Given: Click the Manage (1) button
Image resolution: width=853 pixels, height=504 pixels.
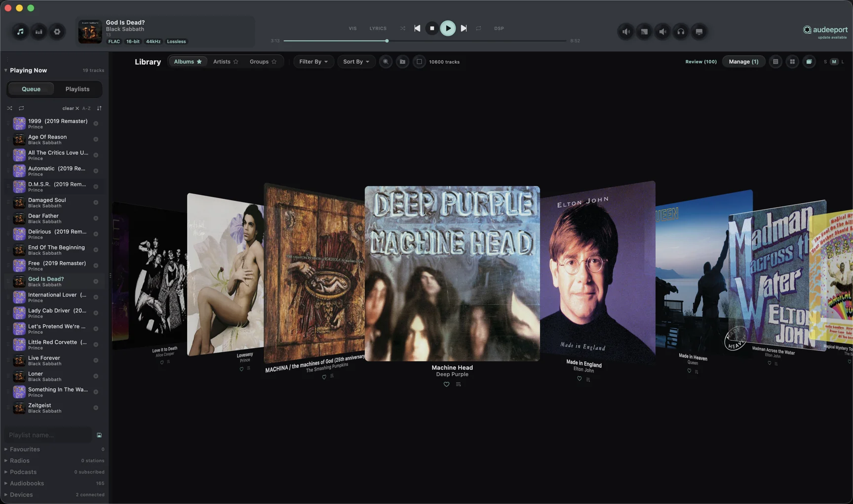Looking at the screenshot, I should click(x=743, y=62).
